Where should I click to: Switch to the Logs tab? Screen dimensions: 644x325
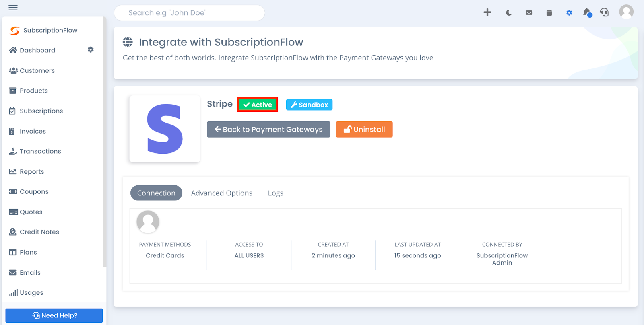pos(276,193)
